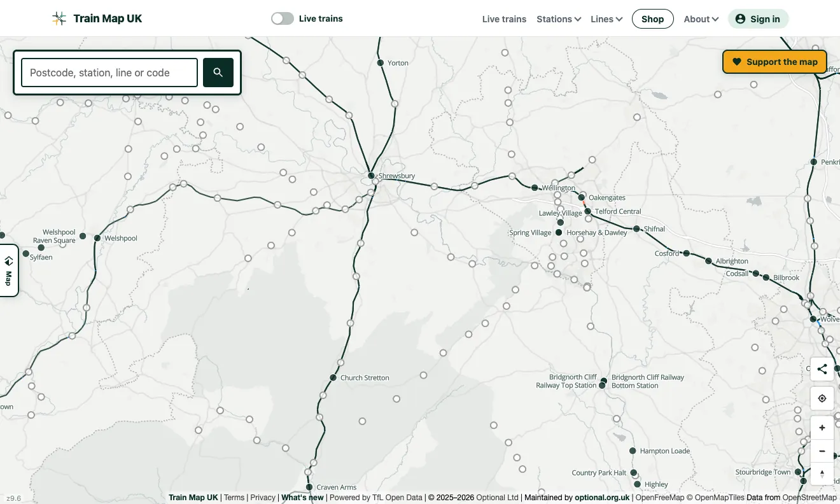Click the Train Map UK header title

point(108,18)
